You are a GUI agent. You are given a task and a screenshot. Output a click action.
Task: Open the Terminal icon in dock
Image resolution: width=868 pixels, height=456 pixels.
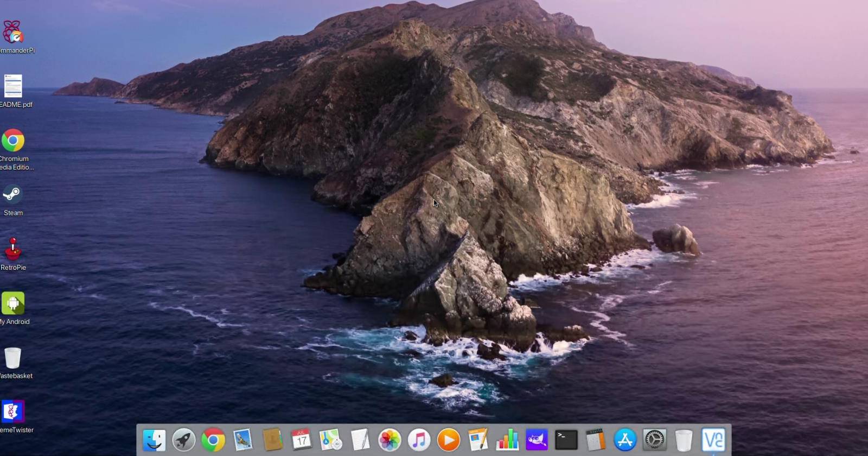566,440
